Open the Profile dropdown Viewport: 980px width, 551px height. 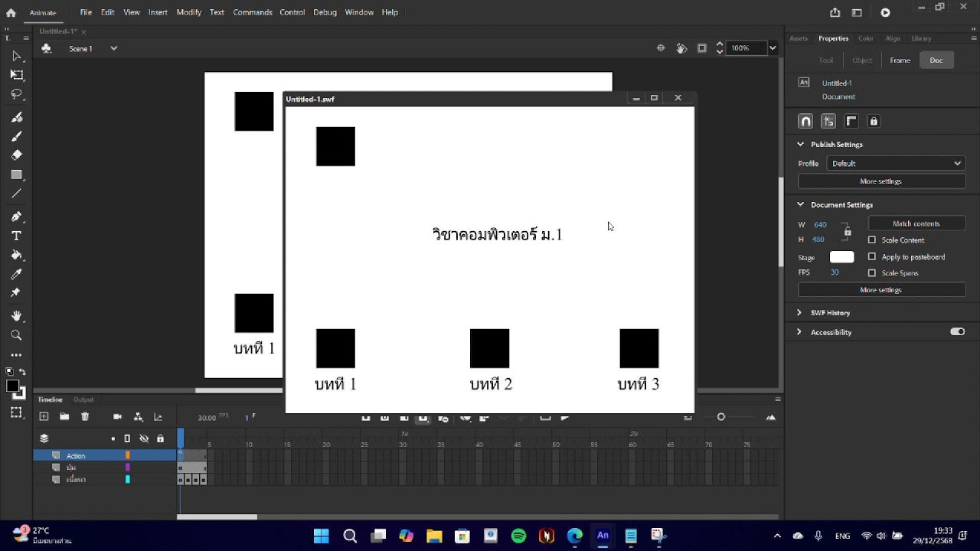(x=896, y=163)
